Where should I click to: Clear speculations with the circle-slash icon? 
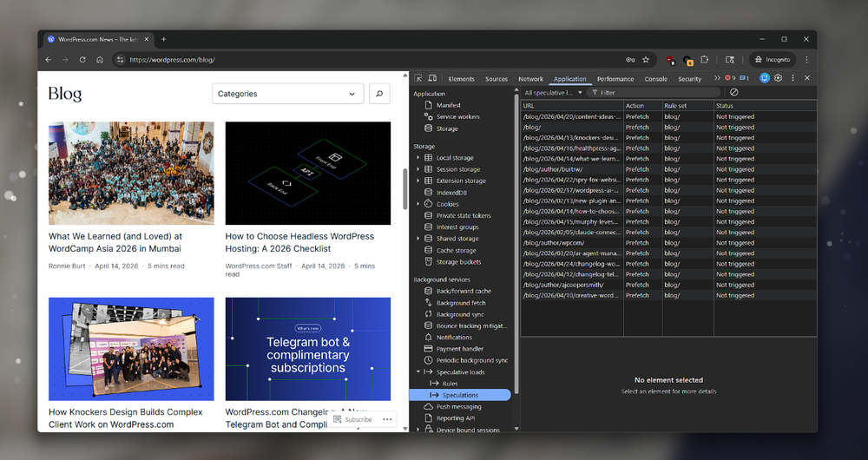point(734,93)
